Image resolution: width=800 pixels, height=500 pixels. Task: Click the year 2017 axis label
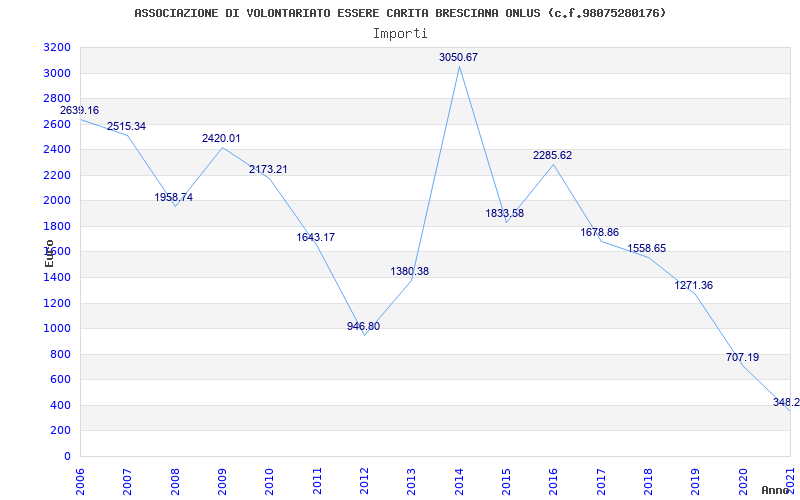[601, 482]
